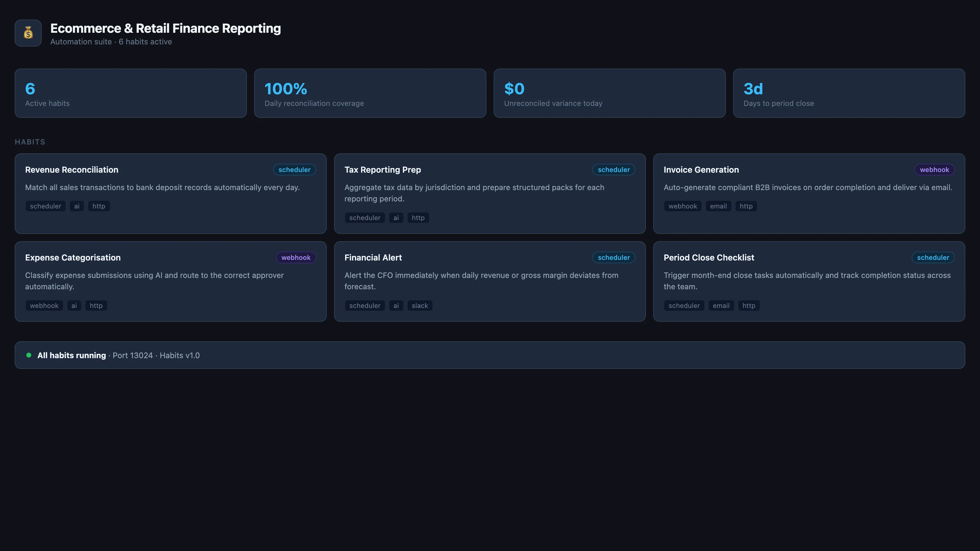Click webhook badge on Expense Categorisation card

[x=296, y=257]
